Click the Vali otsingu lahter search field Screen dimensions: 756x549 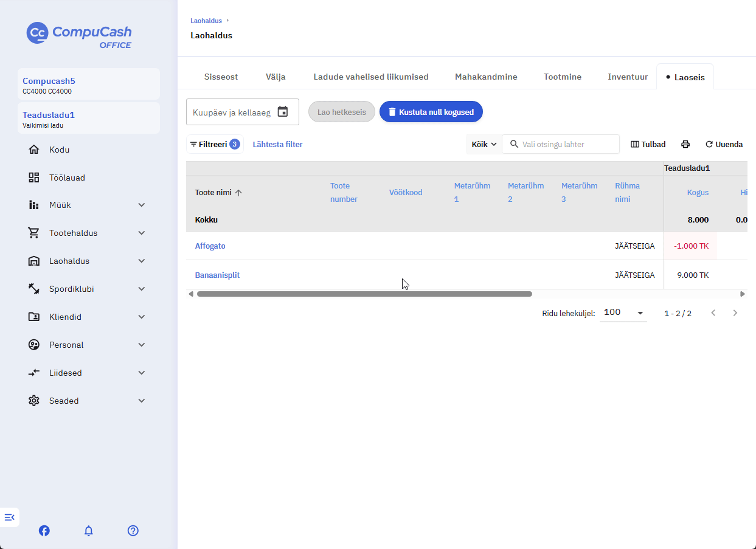tap(561, 145)
